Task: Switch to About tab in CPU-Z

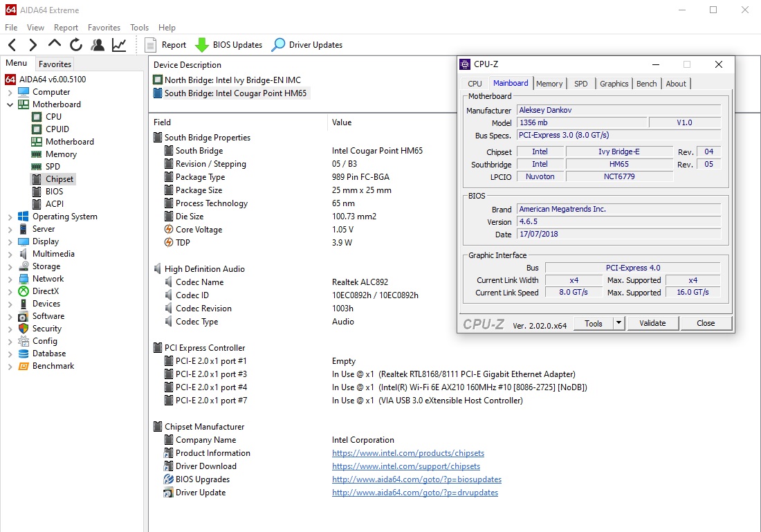Action: click(x=676, y=84)
